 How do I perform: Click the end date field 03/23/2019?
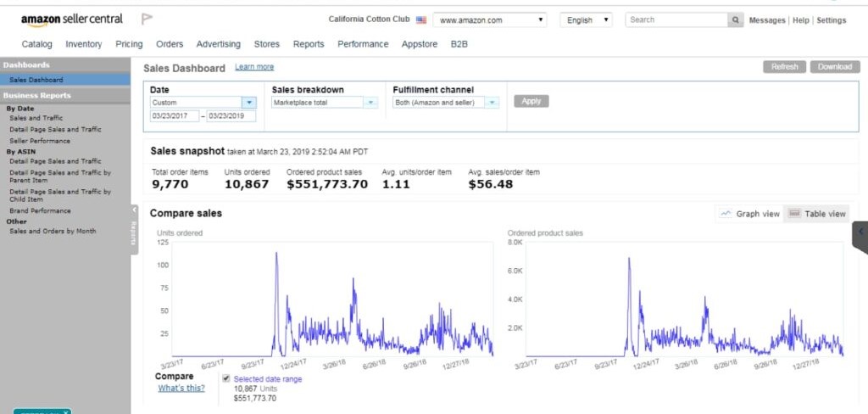tap(231, 116)
